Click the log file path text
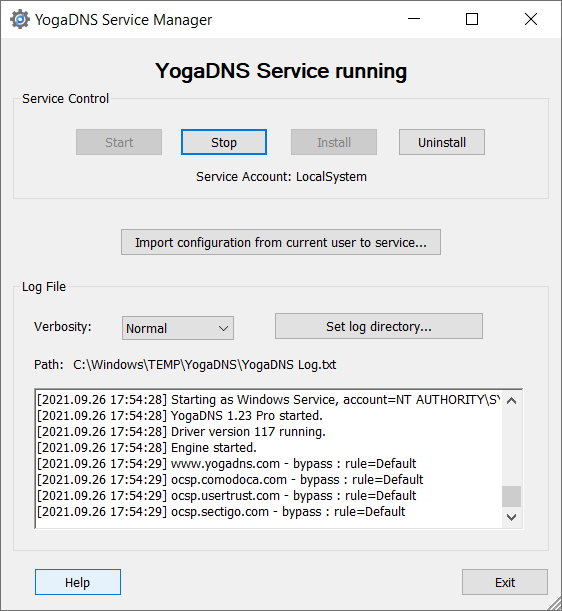This screenshot has width=562, height=611. click(204, 365)
